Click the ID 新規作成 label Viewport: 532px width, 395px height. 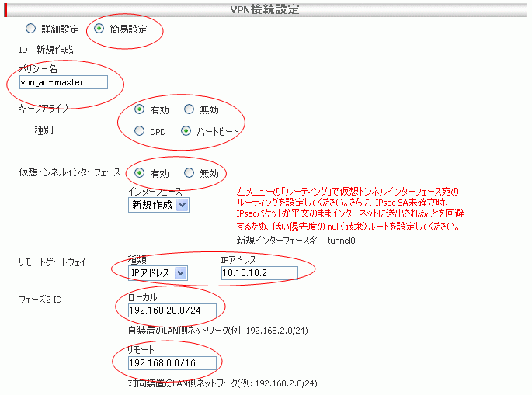click(x=46, y=49)
